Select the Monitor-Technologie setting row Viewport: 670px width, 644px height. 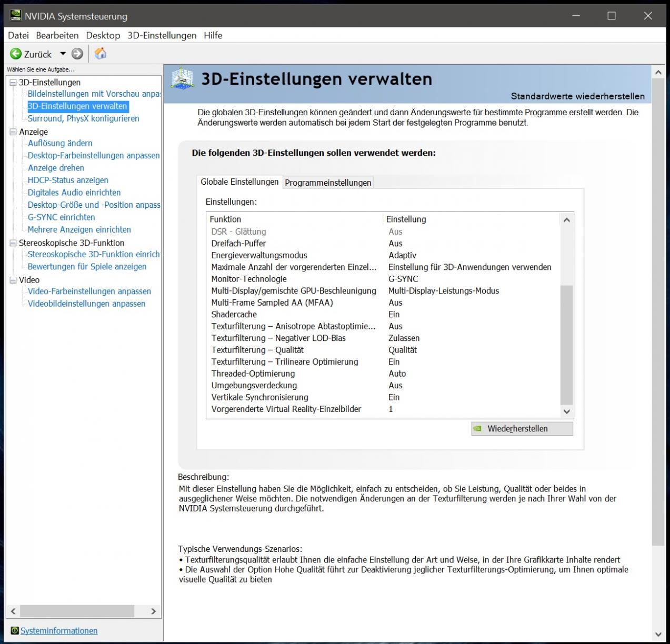(383, 279)
